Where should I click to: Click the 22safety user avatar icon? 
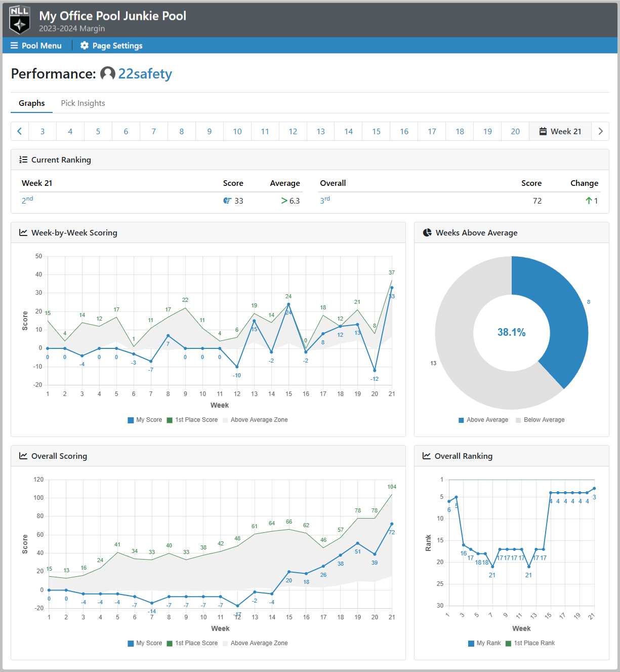tap(108, 74)
